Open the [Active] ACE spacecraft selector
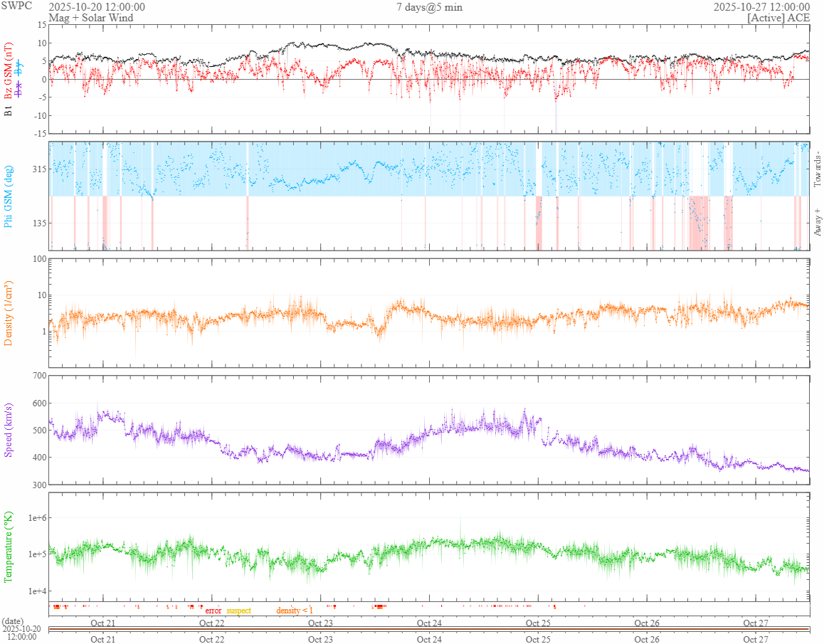 pos(778,18)
